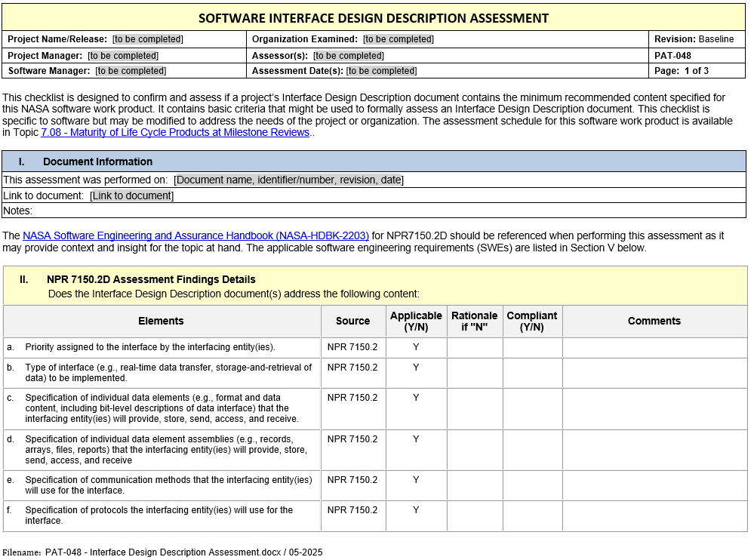Screen dimensions: 751x560
Task: Click the Applicable 'Y' for priority element a
Action: point(416,347)
